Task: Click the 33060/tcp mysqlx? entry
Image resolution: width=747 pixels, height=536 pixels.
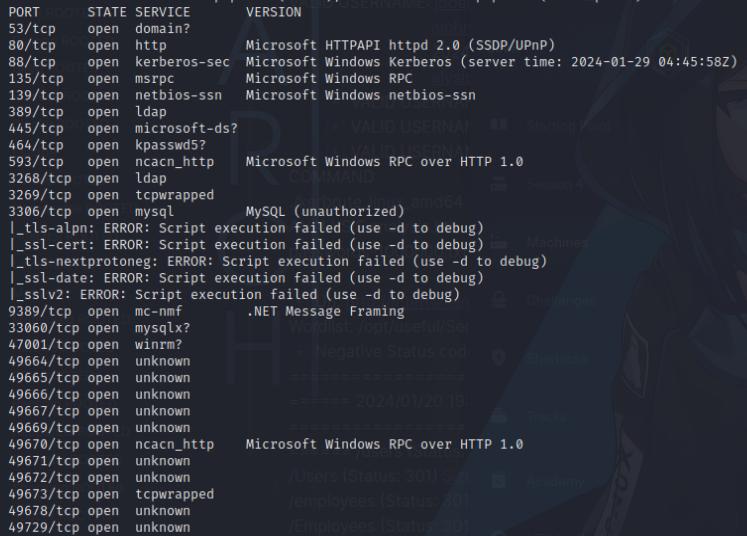Action: tap(99, 328)
